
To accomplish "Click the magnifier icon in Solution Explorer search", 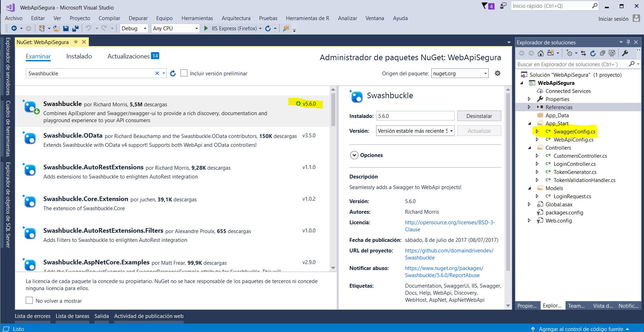I will (632, 64).
